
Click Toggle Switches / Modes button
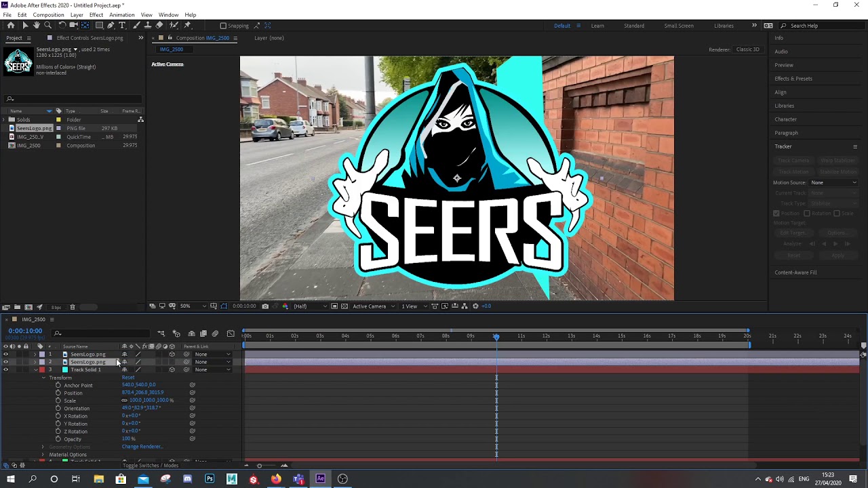click(151, 466)
